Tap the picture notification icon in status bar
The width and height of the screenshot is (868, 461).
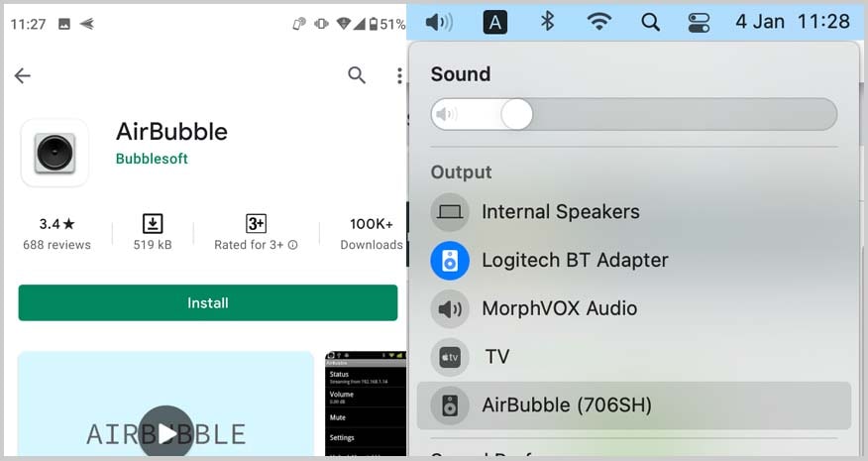64,24
